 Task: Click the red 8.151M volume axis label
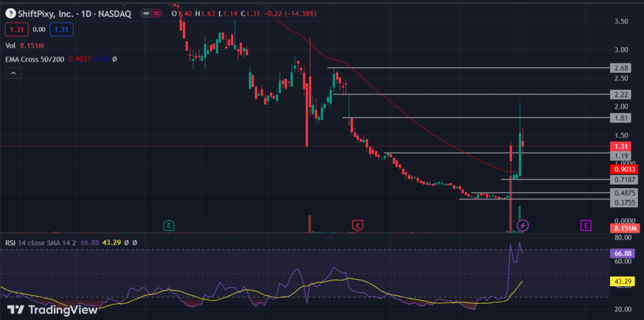pyautogui.click(x=625, y=228)
